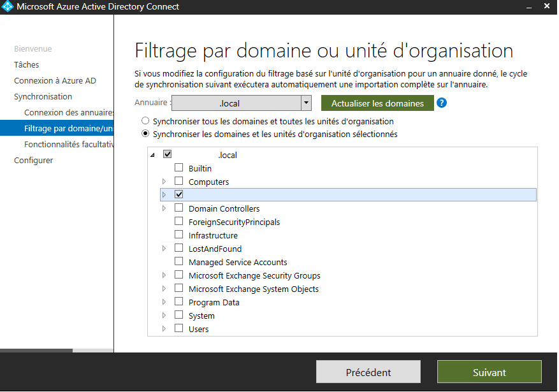Click Actualiser les domaines button
559x392 pixels.
tap(377, 103)
